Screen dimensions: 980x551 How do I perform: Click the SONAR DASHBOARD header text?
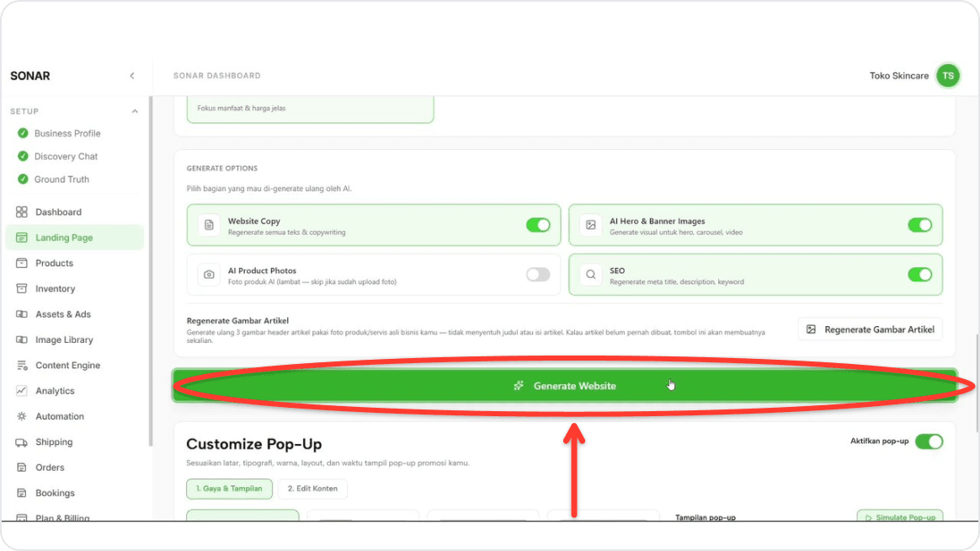(x=217, y=76)
